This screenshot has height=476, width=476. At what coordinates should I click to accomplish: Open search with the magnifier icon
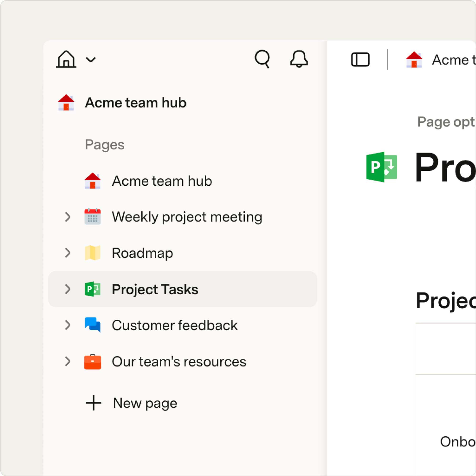[263, 59]
